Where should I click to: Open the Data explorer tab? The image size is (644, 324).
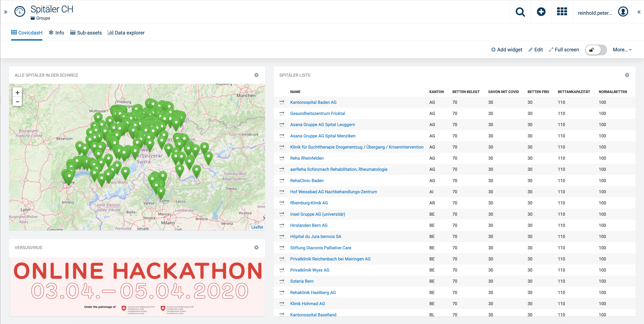[126, 33]
